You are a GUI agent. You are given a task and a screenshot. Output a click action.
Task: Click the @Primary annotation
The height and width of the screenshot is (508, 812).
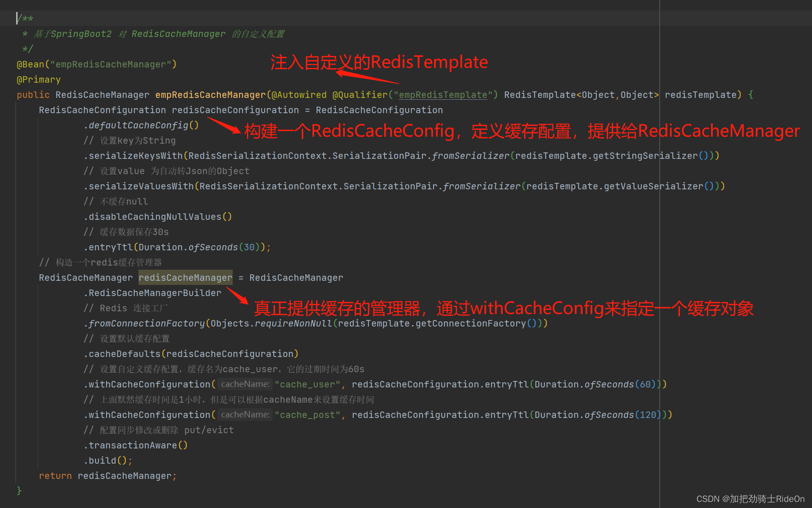(39, 79)
